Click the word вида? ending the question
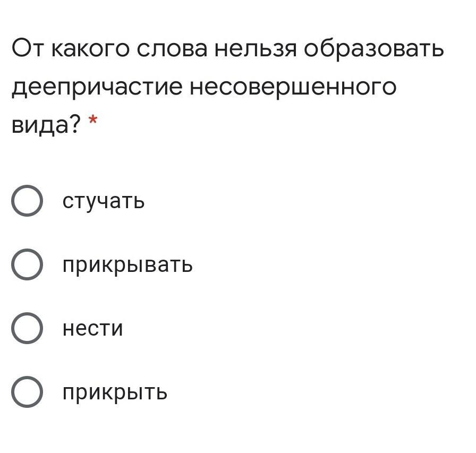476x453 pixels. pyautogui.click(x=46, y=125)
